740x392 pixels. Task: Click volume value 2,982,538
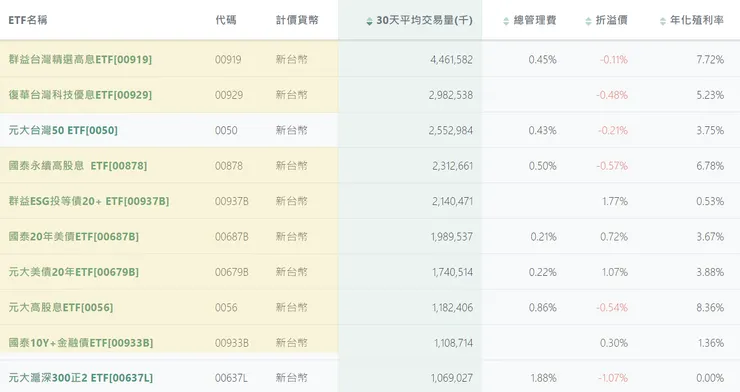pyautogui.click(x=451, y=95)
